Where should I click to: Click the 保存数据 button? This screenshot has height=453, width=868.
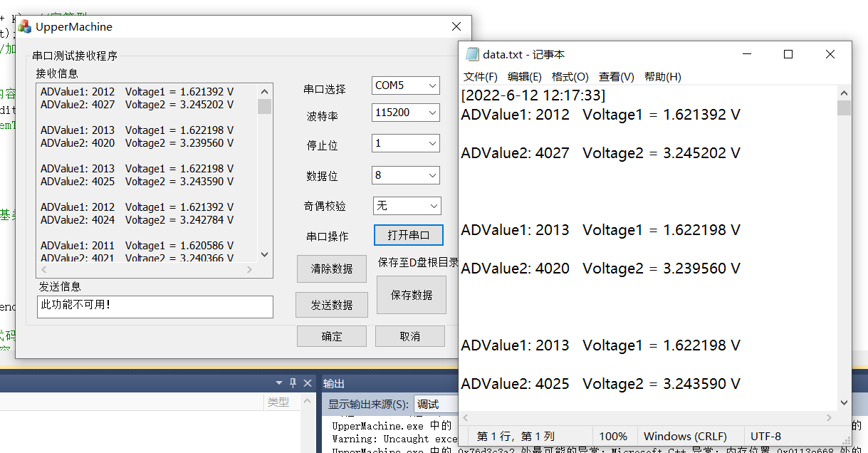tap(411, 295)
